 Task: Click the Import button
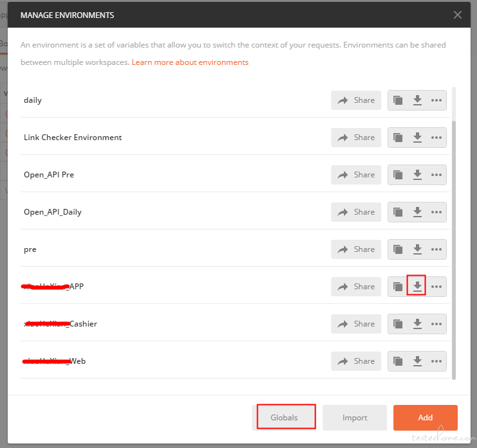[355, 417]
